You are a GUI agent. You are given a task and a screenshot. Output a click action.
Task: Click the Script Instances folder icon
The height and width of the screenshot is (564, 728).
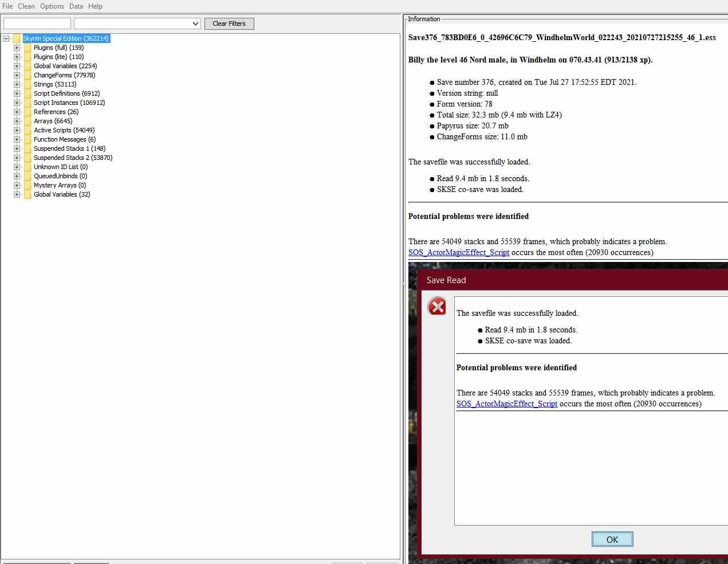[x=27, y=103]
